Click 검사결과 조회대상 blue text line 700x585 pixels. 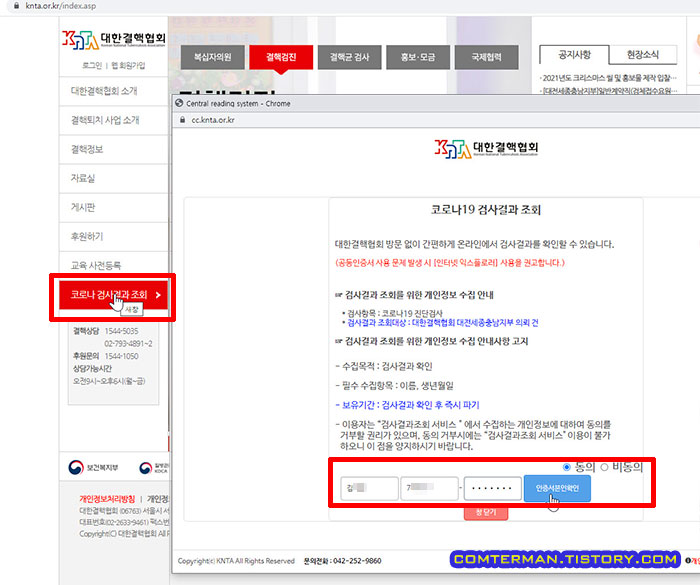pyautogui.click(x=443, y=323)
